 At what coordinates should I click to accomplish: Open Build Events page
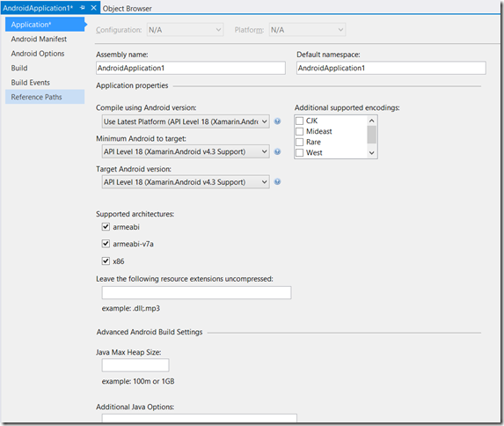tap(45, 83)
